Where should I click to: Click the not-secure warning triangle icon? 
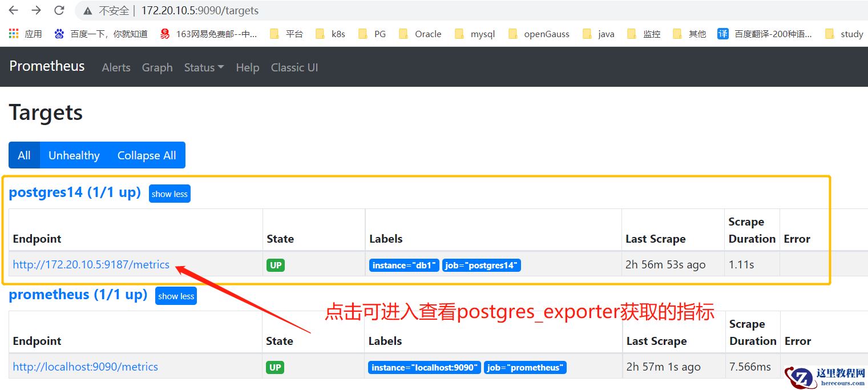click(x=87, y=10)
